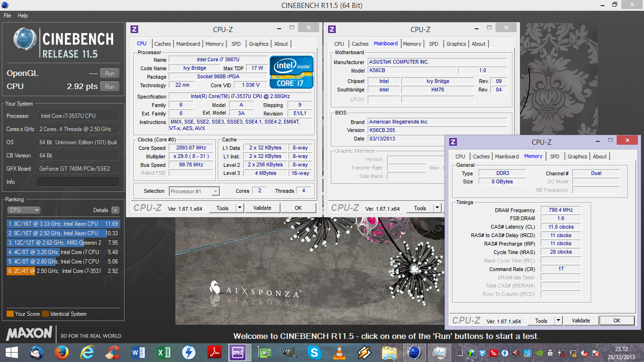Click OK in Memory CPU-Z window

point(617,321)
